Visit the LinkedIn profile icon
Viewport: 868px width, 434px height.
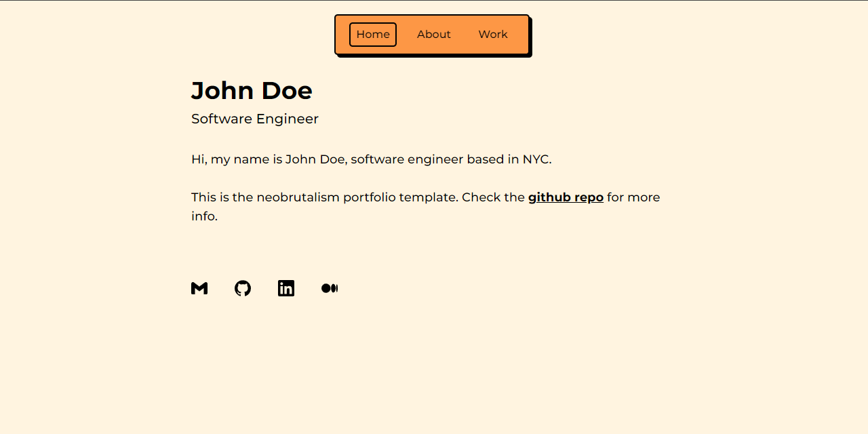(286, 288)
